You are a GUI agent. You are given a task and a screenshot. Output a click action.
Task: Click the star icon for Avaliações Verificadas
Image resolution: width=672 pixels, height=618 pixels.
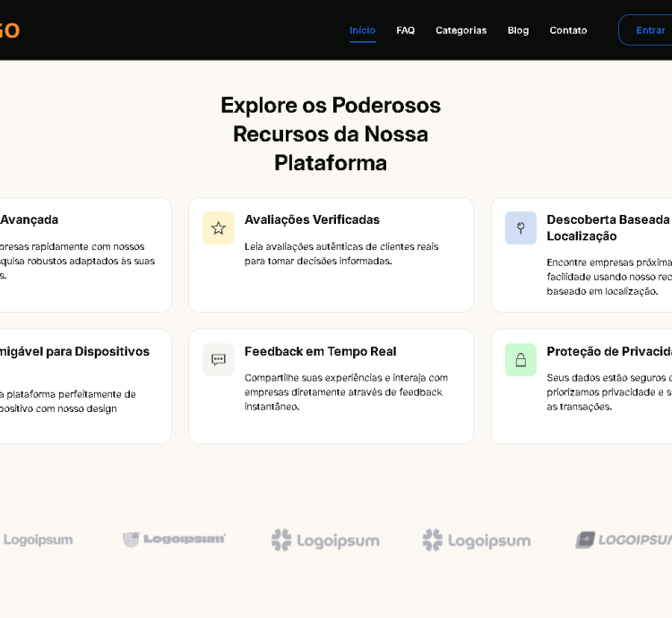218,228
